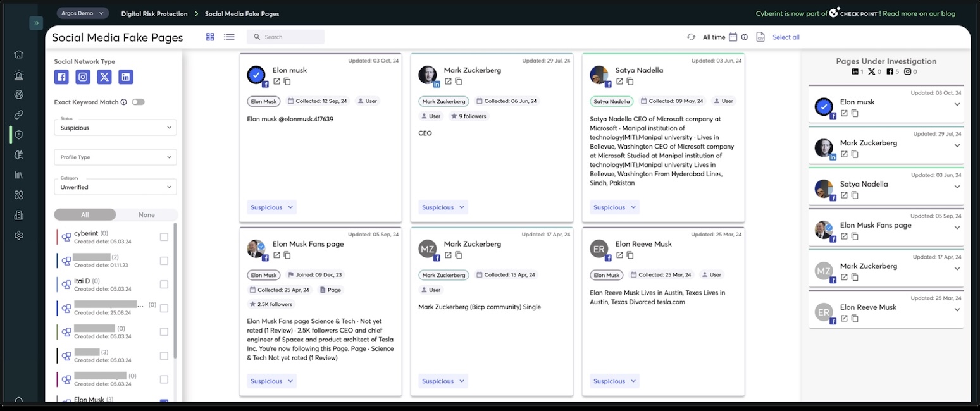Viewport: 980px width, 411px height.
Task: Open the Home icon in the sidebar
Action: (18, 54)
